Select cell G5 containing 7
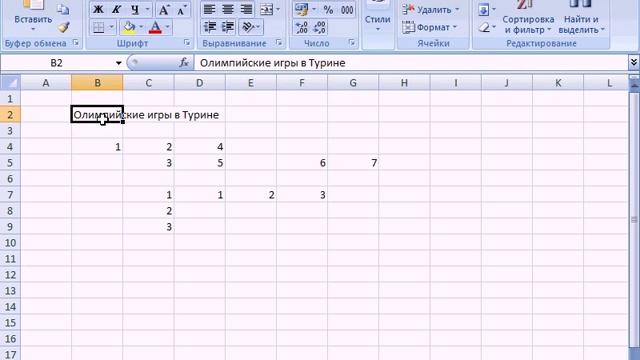The image size is (640, 360). tap(353, 163)
